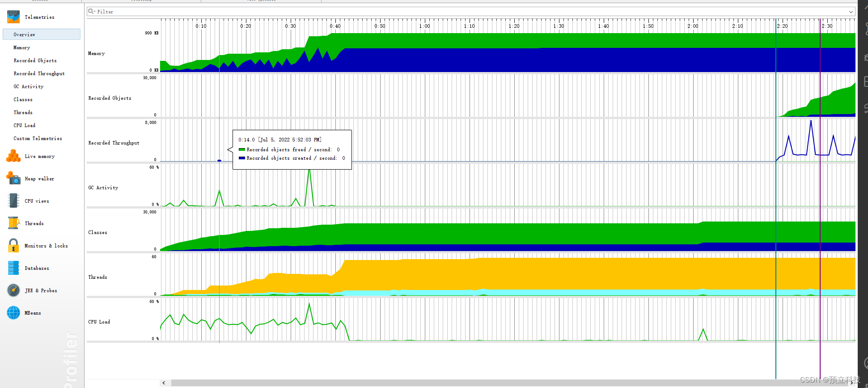Click the Recorded Throughput graph row label

114,143
